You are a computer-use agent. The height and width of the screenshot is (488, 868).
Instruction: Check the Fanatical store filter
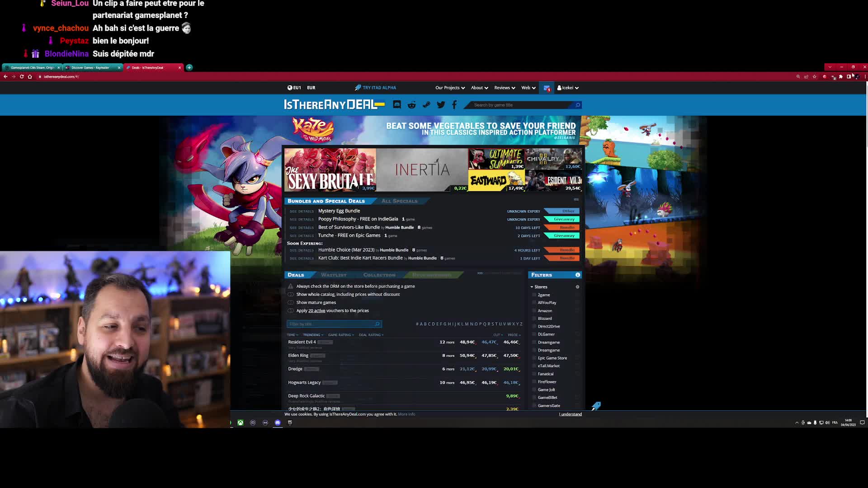click(x=534, y=374)
